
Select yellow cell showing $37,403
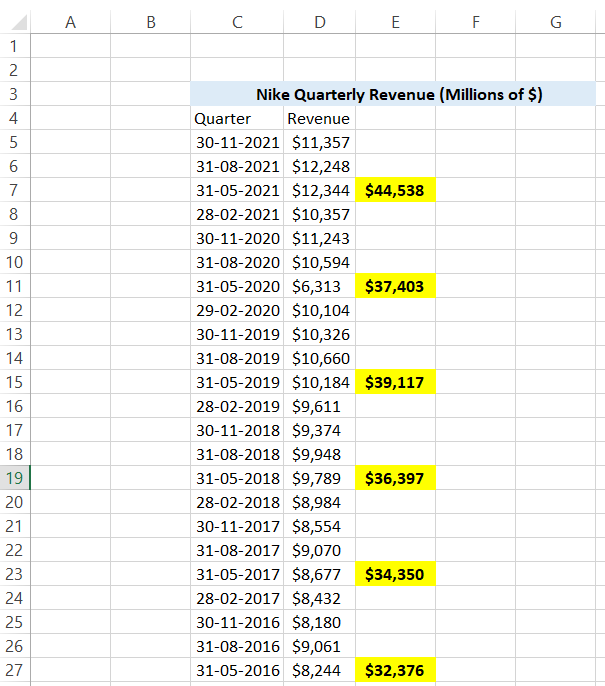(395, 287)
